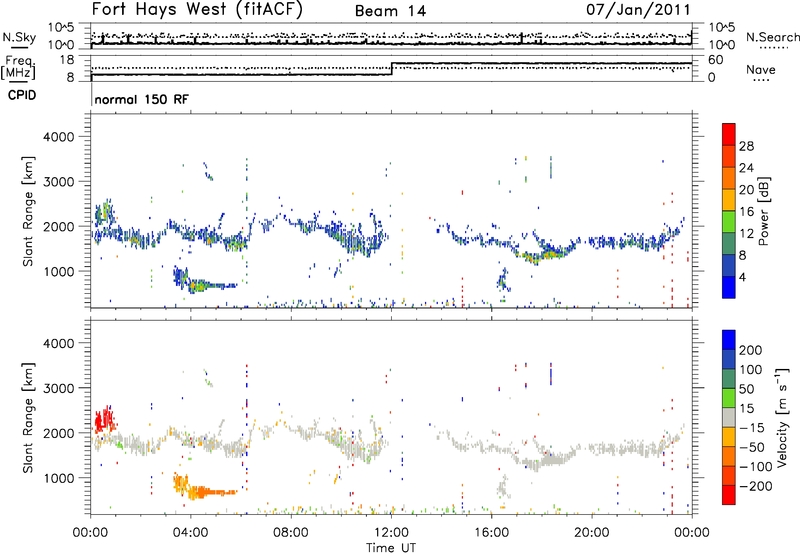Click the date '07/Jan/2011'
This screenshot has width=800, height=554.
pyautogui.click(x=638, y=10)
